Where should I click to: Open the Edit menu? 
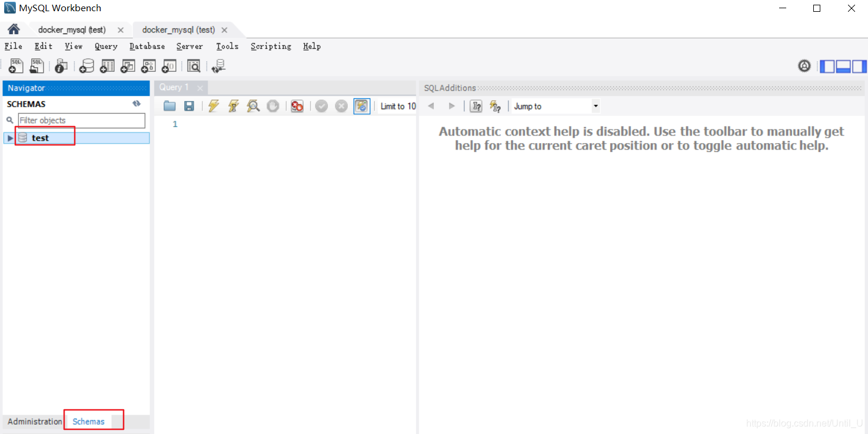[44, 46]
